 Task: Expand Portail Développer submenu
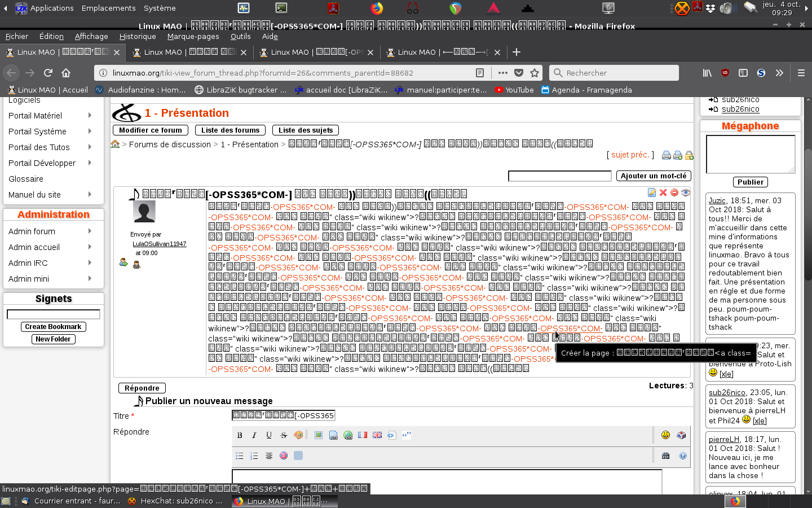(90, 163)
